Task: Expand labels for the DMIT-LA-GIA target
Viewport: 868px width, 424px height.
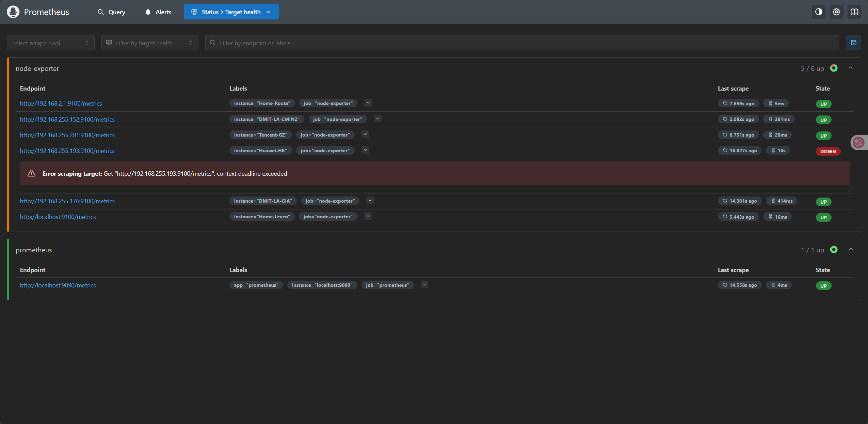Action: pos(370,200)
